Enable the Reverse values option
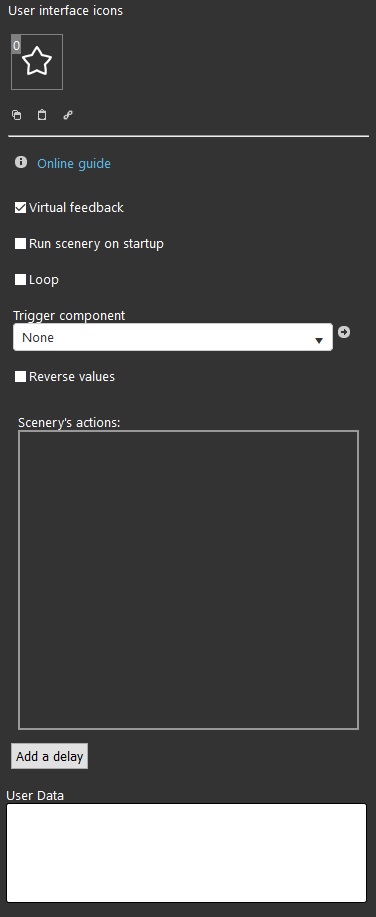Screen dimensions: 376x917 pos(20,377)
